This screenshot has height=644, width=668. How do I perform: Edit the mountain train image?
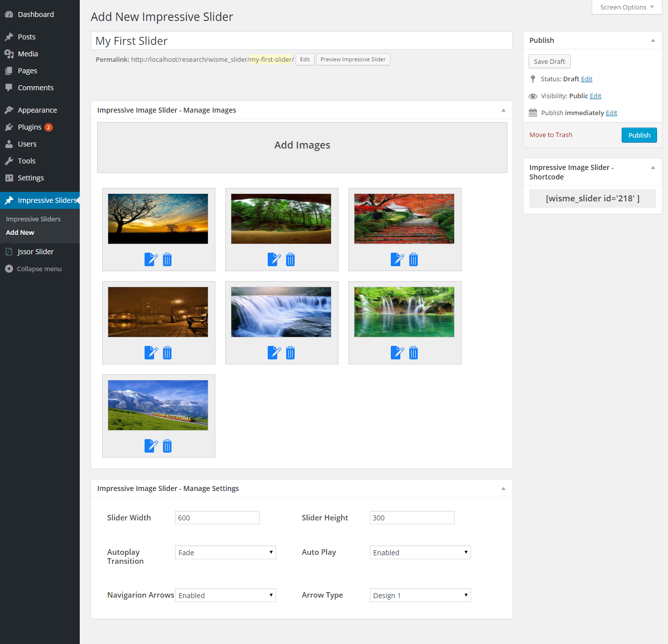(151, 446)
